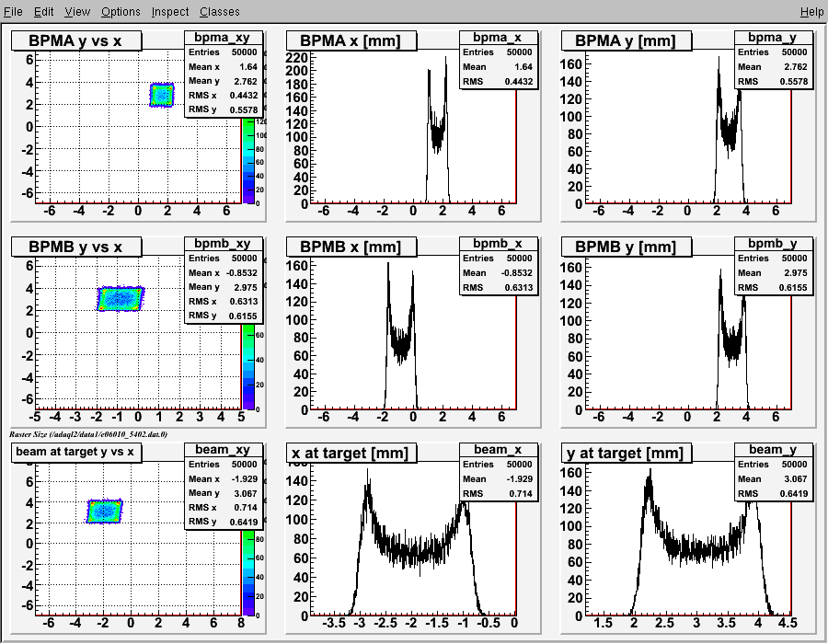Click Entries 50000 in beam_y stats
Image resolution: width=828 pixels, height=644 pixels.
774,464
